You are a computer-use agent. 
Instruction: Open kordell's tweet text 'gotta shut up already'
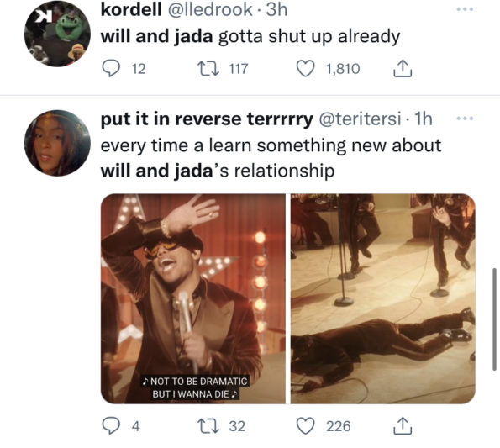[x=309, y=36]
